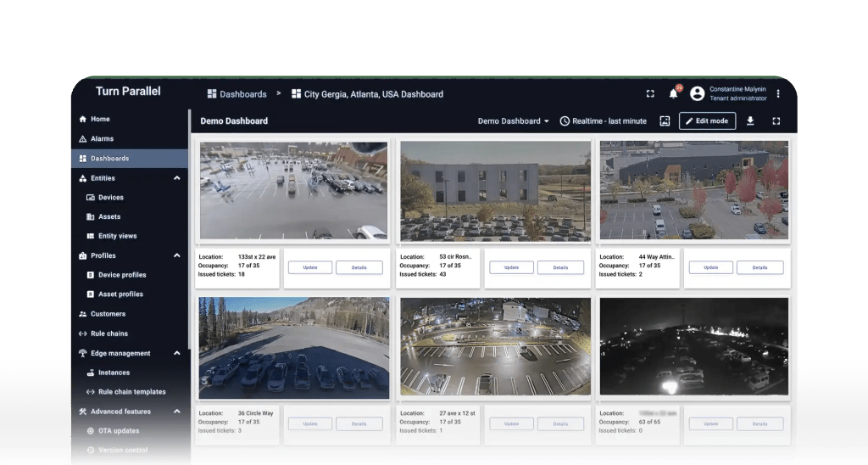Click occupancy value 63 of 65
868x465 pixels.
click(649, 422)
